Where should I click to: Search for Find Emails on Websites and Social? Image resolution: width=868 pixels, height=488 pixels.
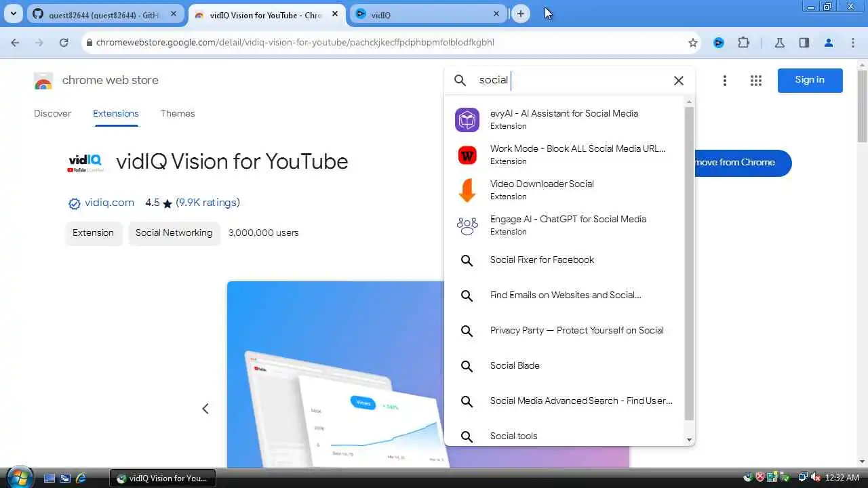click(564, 296)
